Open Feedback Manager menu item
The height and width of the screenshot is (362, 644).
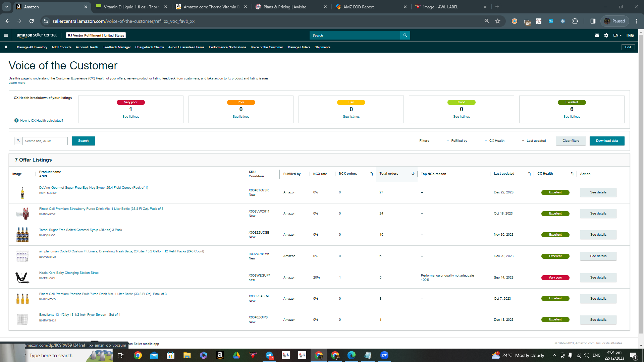117,47
